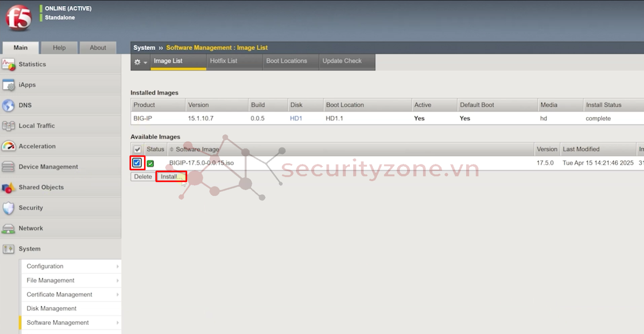Viewport: 644px width, 334px height.
Task: Switch to the About tab
Action: pyautogui.click(x=98, y=48)
